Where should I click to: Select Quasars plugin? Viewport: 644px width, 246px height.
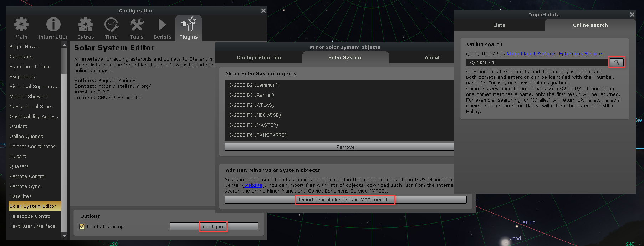(35, 166)
